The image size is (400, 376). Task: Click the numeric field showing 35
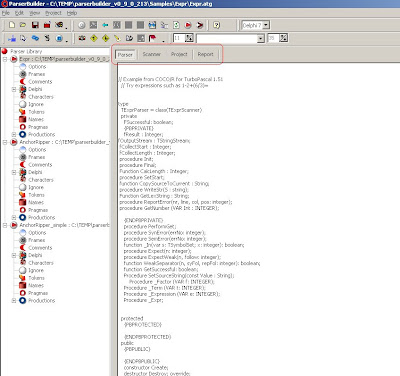273,38
